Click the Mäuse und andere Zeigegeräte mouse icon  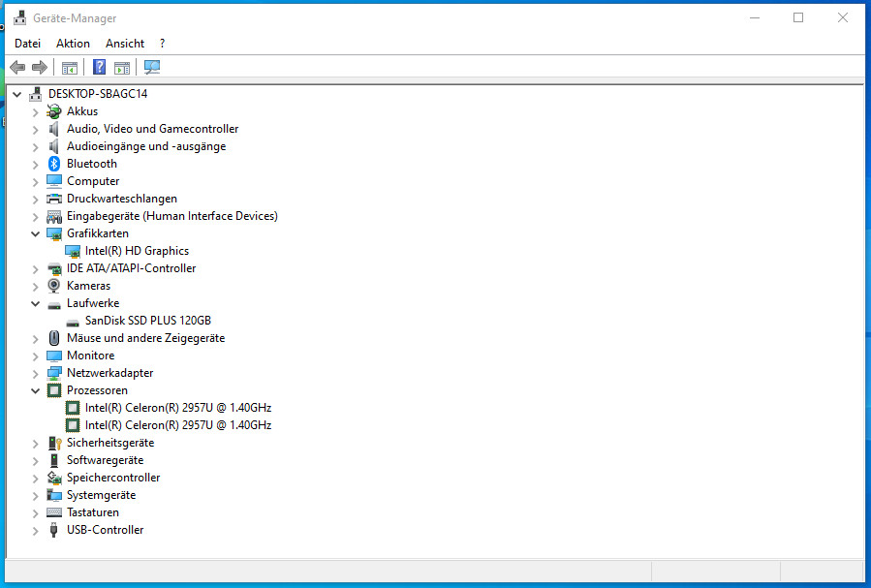click(x=54, y=337)
